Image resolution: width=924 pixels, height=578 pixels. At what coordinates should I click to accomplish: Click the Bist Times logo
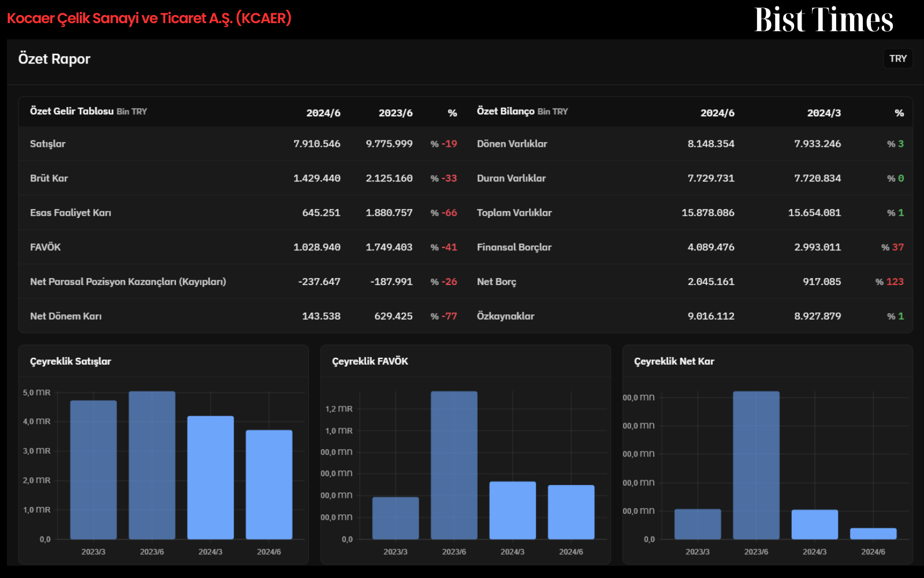pyautogui.click(x=824, y=20)
